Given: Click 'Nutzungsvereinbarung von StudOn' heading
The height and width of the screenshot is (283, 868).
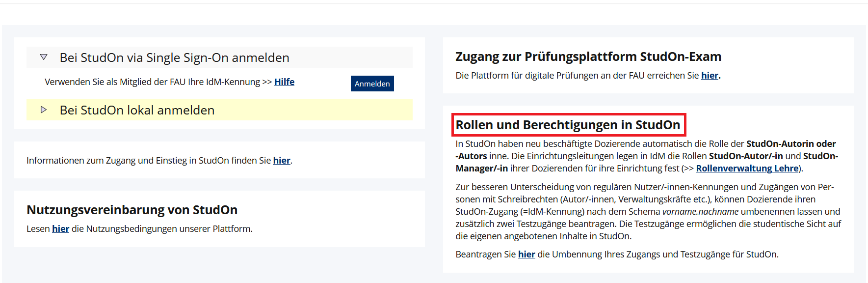Looking at the screenshot, I should click(132, 210).
